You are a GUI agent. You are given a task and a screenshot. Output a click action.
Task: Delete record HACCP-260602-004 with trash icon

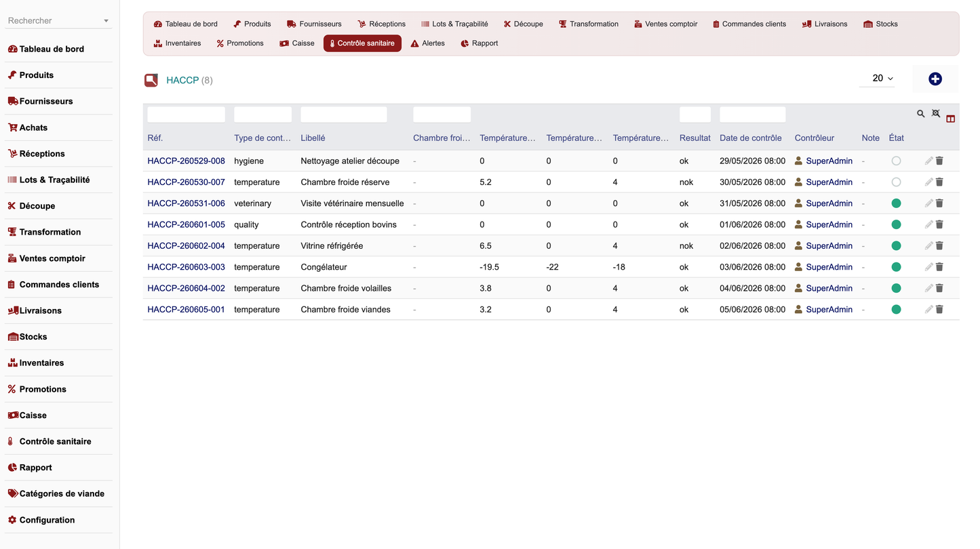939,246
